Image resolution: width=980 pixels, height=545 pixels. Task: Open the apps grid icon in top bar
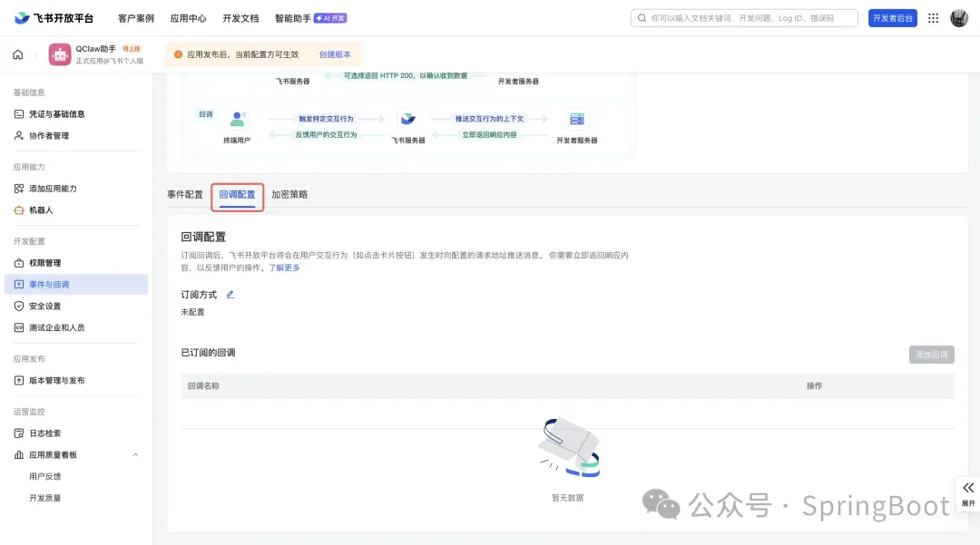[x=933, y=18]
